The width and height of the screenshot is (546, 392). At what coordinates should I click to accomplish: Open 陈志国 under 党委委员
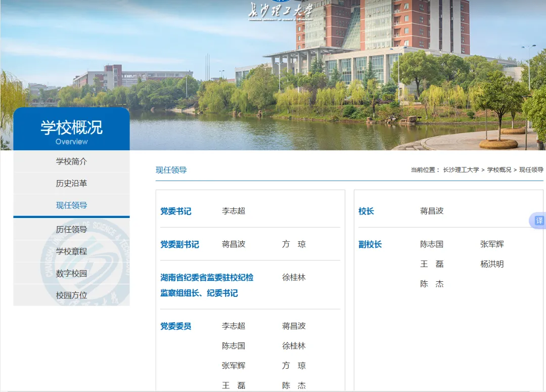[x=234, y=345]
